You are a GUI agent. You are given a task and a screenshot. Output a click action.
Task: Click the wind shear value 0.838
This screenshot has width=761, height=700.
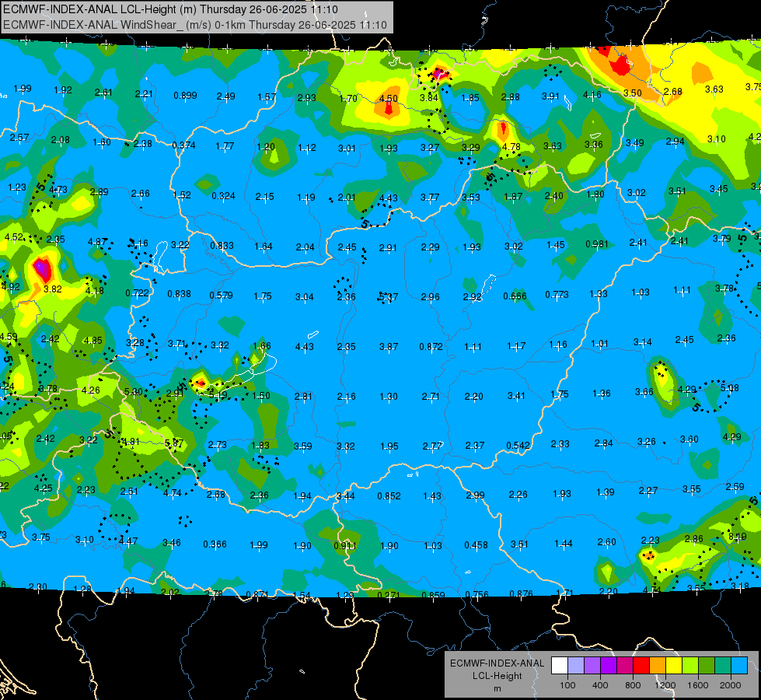point(179,293)
